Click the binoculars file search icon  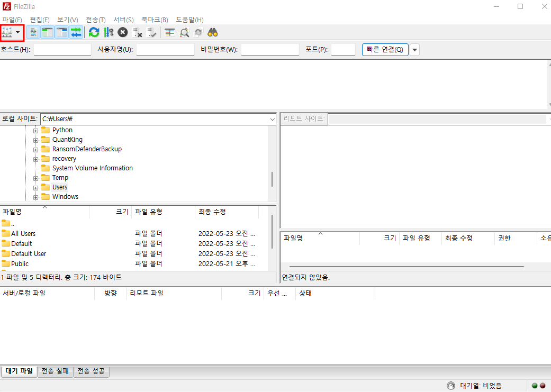coord(213,33)
